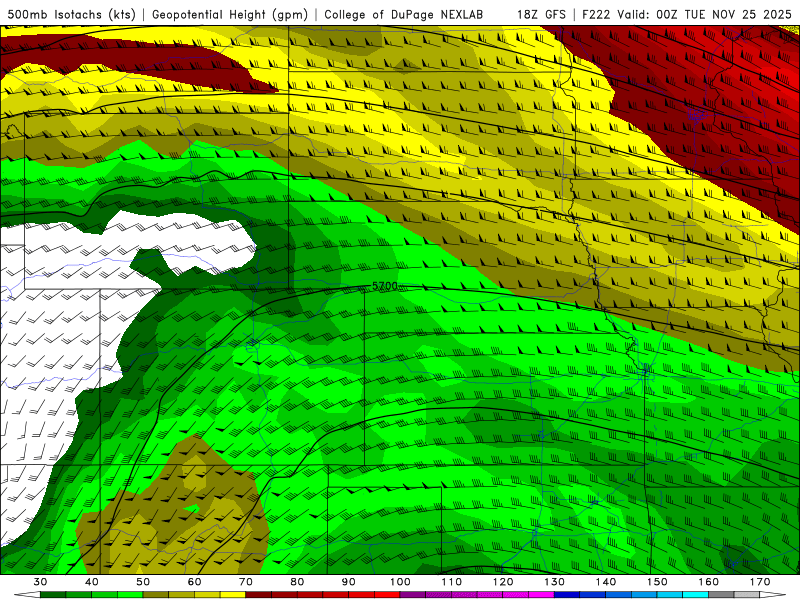Click the '100' value on the color scale
800x600 pixels.
point(400,582)
